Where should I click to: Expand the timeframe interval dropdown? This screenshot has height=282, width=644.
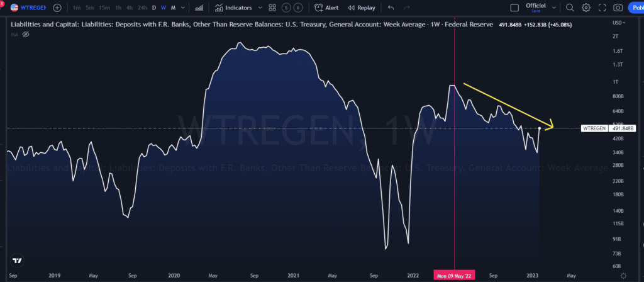183,8
